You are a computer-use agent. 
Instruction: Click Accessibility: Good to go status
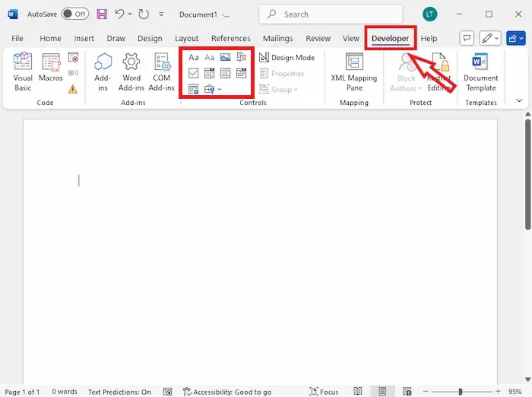pyautogui.click(x=226, y=392)
